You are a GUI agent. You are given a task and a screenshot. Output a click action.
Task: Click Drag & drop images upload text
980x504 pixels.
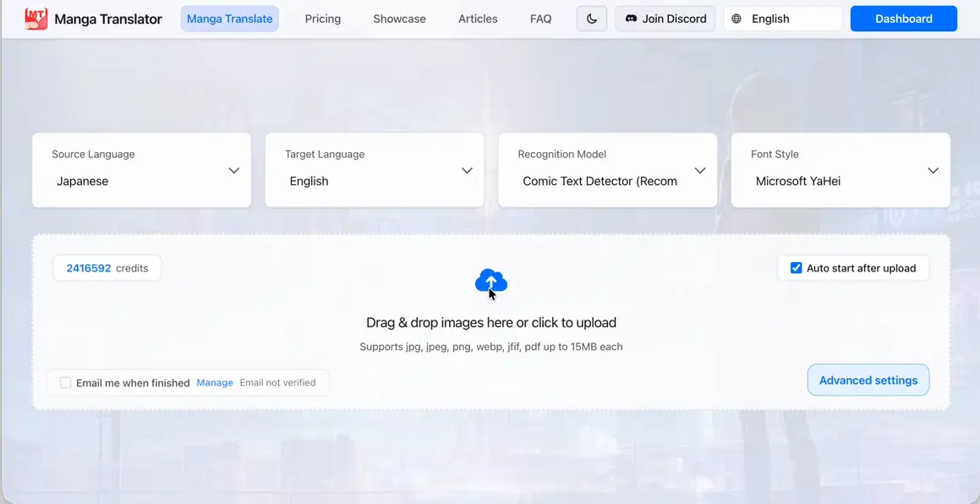[x=491, y=323]
